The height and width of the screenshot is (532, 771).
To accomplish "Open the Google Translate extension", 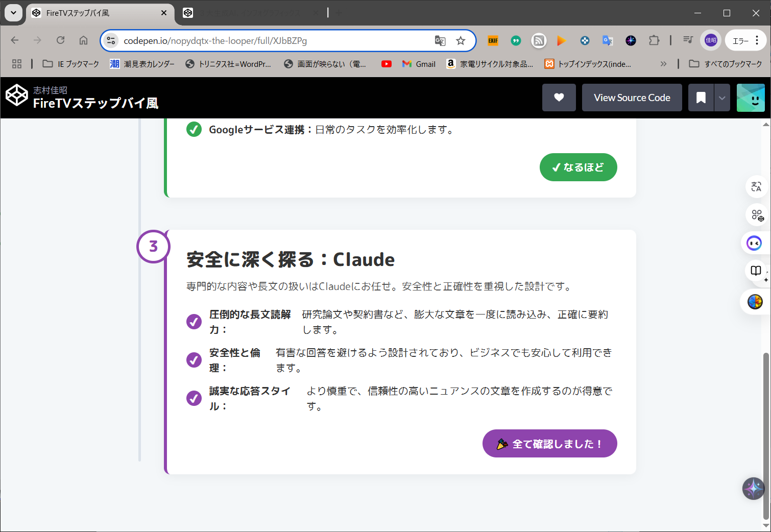I will [x=608, y=41].
